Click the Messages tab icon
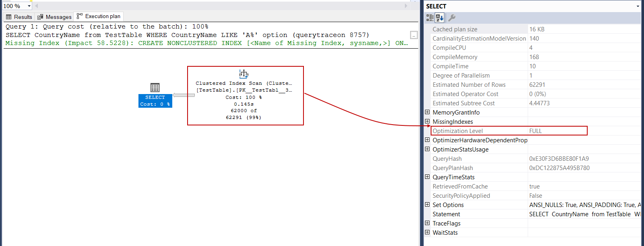Image resolution: width=644 pixels, height=246 pixels. coord(40,17)
